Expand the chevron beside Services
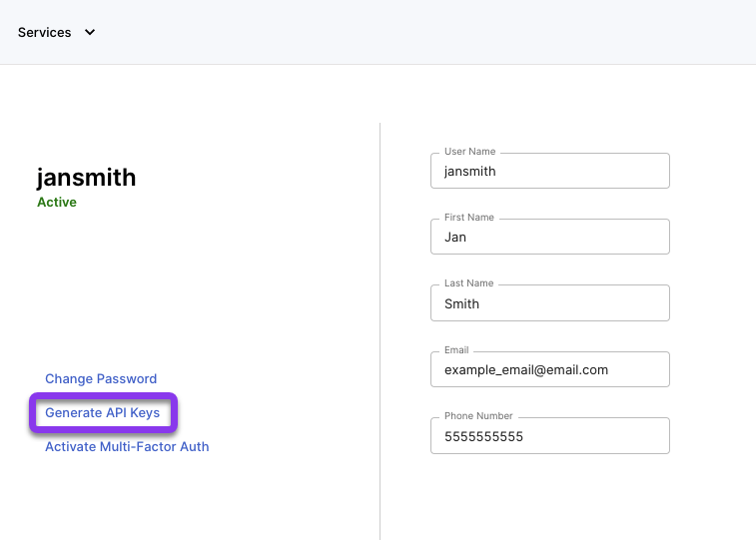The image size is (756, 540). 90,32
